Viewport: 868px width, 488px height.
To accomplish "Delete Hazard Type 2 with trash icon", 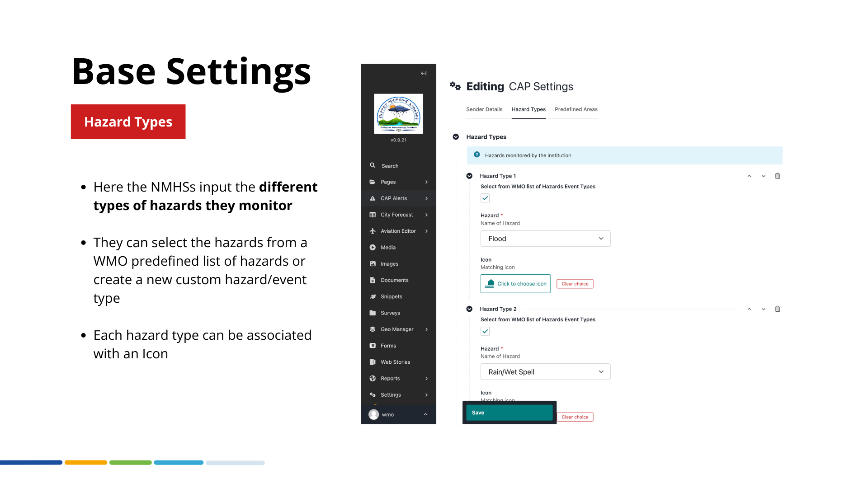I will pyautogui.click(x=778, y=309).
